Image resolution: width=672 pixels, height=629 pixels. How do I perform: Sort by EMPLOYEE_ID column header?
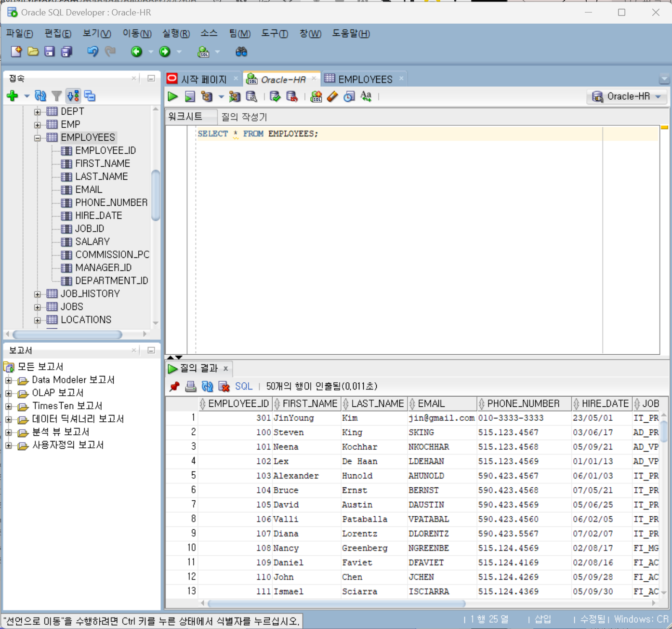(x=236, y=403)
